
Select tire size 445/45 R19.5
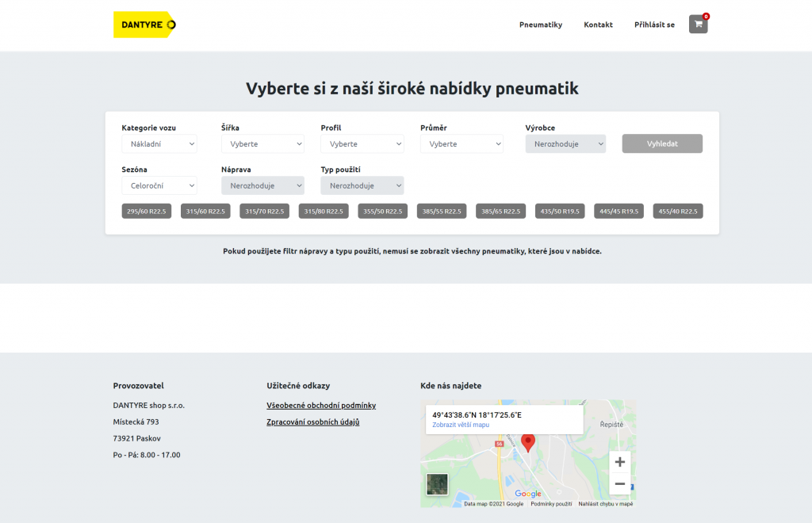(619, 211)
